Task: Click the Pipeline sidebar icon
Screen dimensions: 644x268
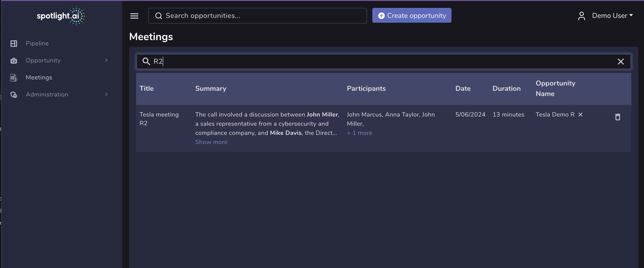Action: [x=14, y=43]
